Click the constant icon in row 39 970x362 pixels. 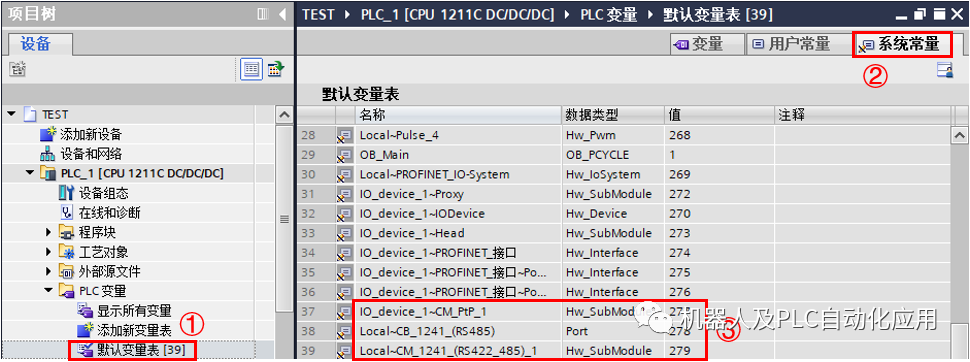pos(345,351)
